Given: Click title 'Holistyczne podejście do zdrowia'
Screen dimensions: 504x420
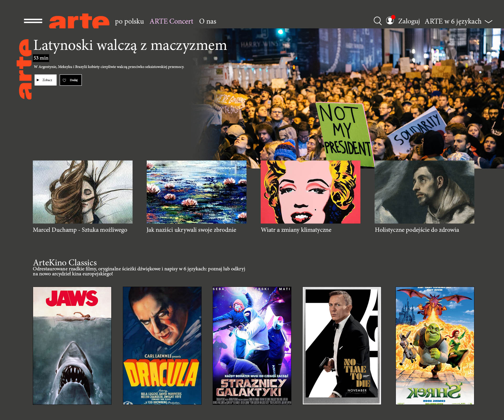Looking at the screenshot, I should tap(417, 230).
